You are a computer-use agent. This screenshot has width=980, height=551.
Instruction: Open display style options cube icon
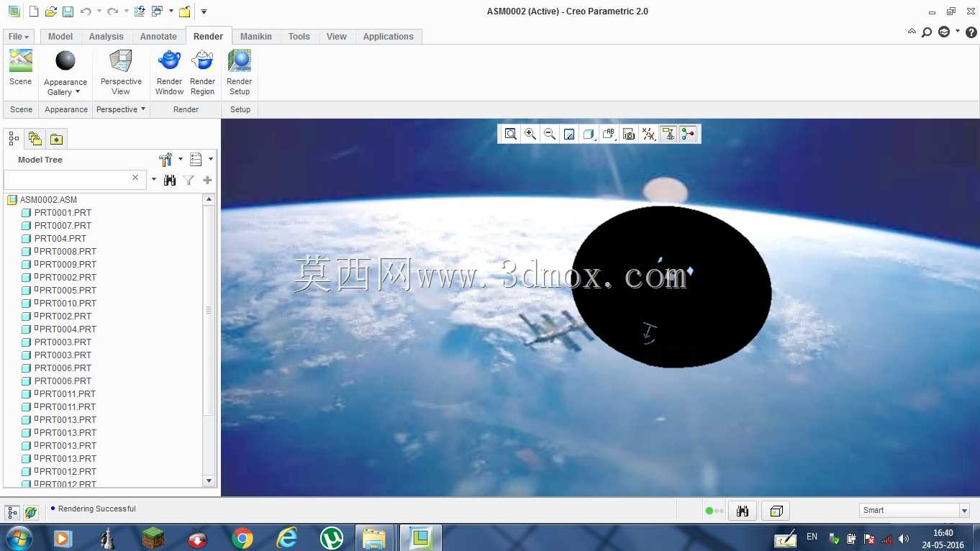pos(589,134)
